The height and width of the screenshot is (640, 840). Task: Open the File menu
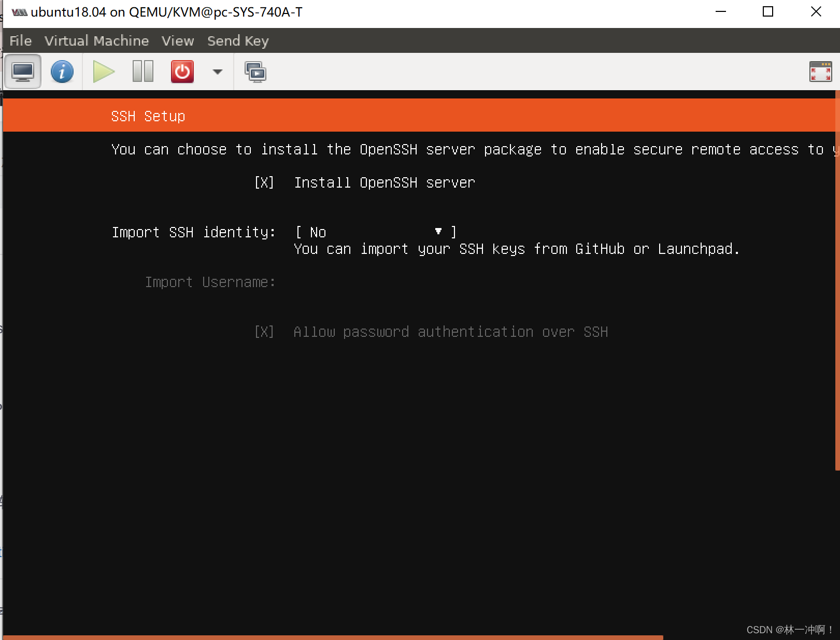20,40
